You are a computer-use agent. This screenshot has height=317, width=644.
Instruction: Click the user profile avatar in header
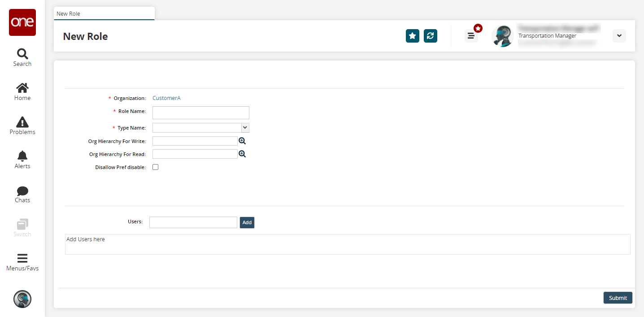(x=503, y=36)
